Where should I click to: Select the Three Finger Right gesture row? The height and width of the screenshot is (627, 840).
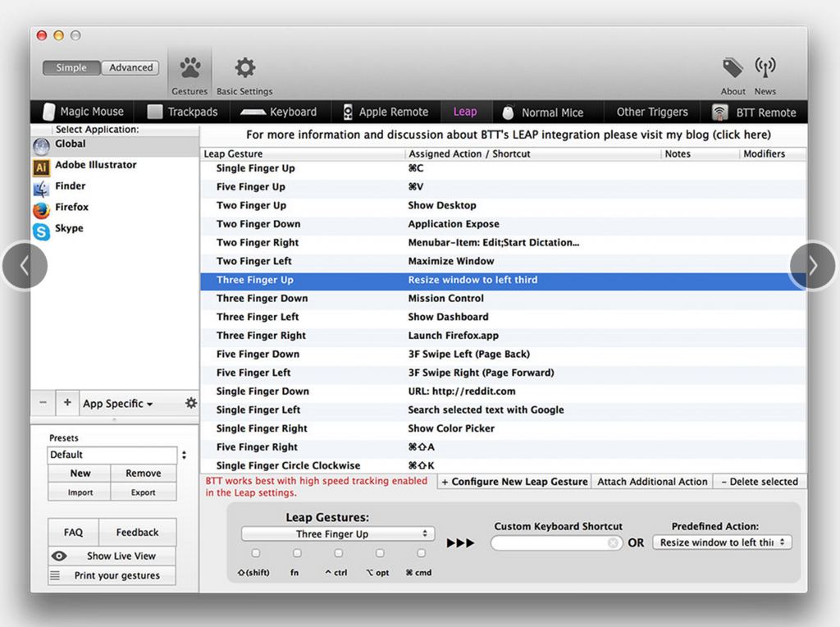[x=503, y=336]
